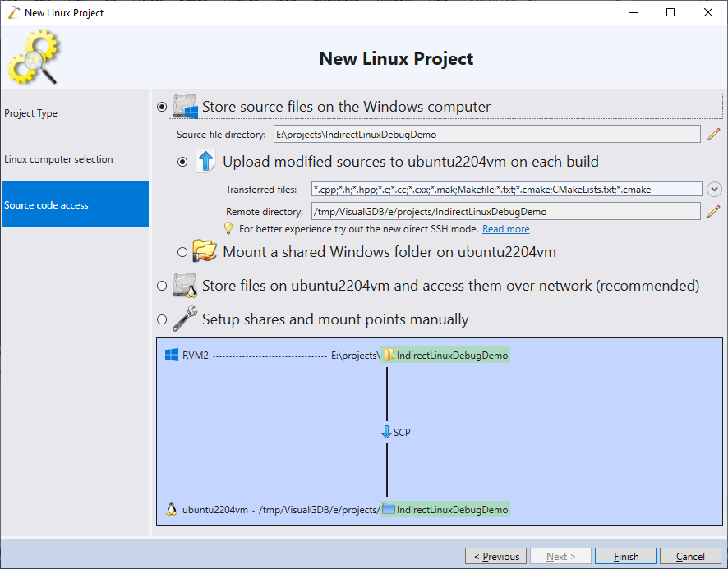Click the 'Transferred files:' label

(x=261, y=190)
